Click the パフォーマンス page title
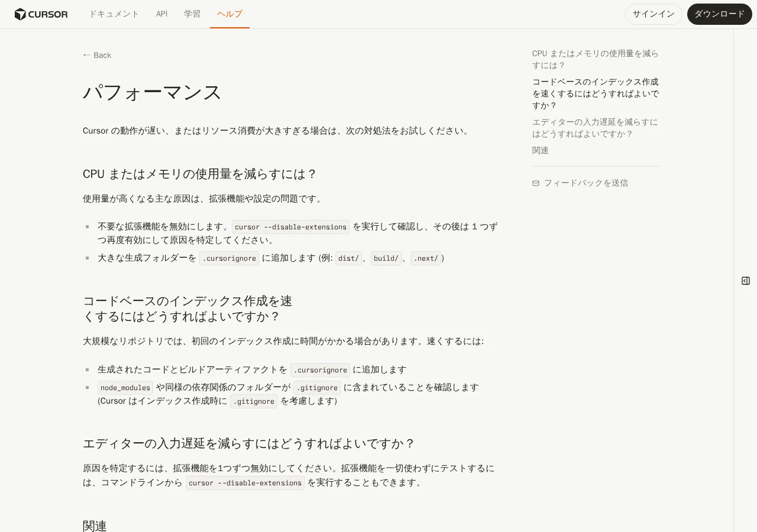757x532 pixels. (152, 92)
